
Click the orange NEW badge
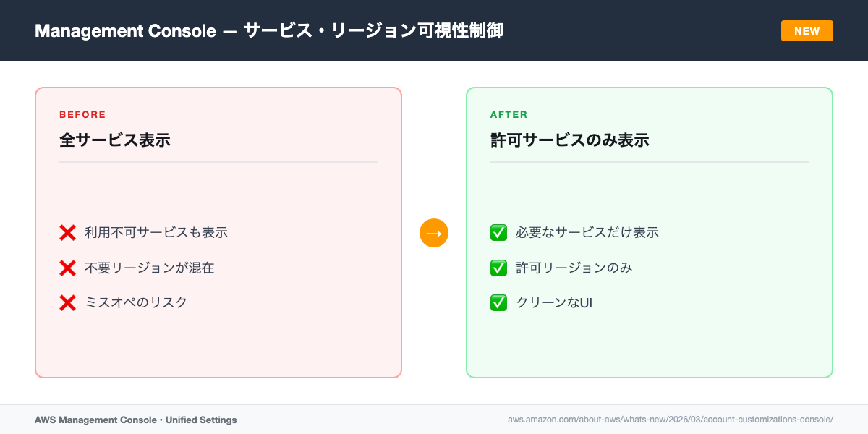(807, 31)
